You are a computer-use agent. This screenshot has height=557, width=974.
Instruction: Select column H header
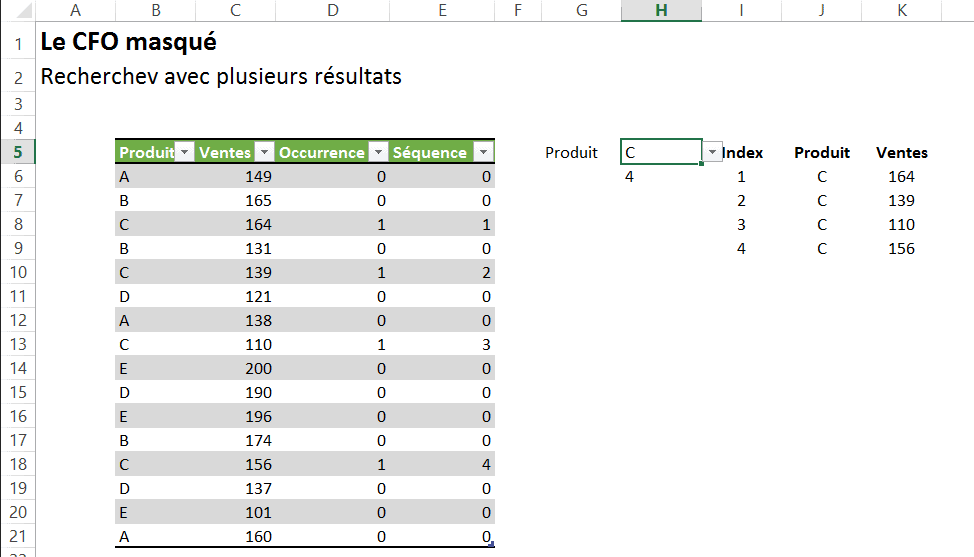(660, 10)
